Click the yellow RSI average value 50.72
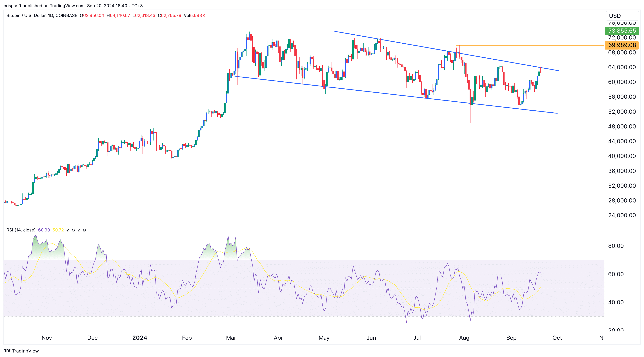Image resolution: width=644 pixels, height=357 pixels. (x=58, y=230)
